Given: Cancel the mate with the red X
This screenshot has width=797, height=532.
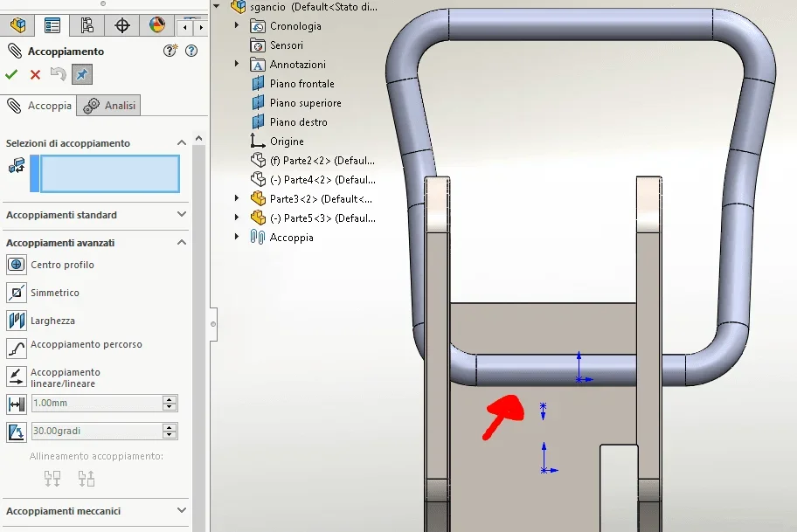Looking at the screenshot, I should coord(35,75).
